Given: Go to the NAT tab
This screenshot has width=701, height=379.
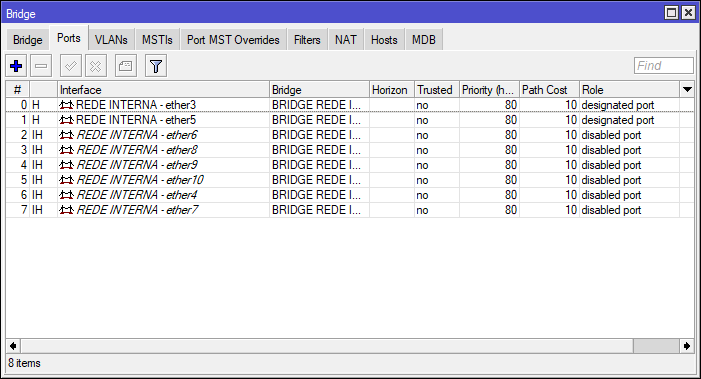Looking at the screenshot, I should coord(346,40).
